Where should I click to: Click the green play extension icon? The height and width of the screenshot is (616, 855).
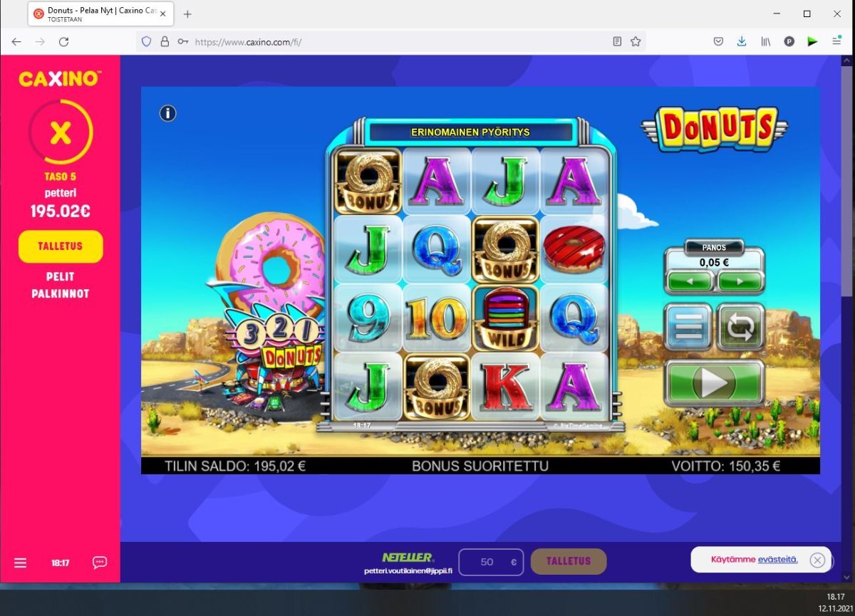tap(813, 42)
